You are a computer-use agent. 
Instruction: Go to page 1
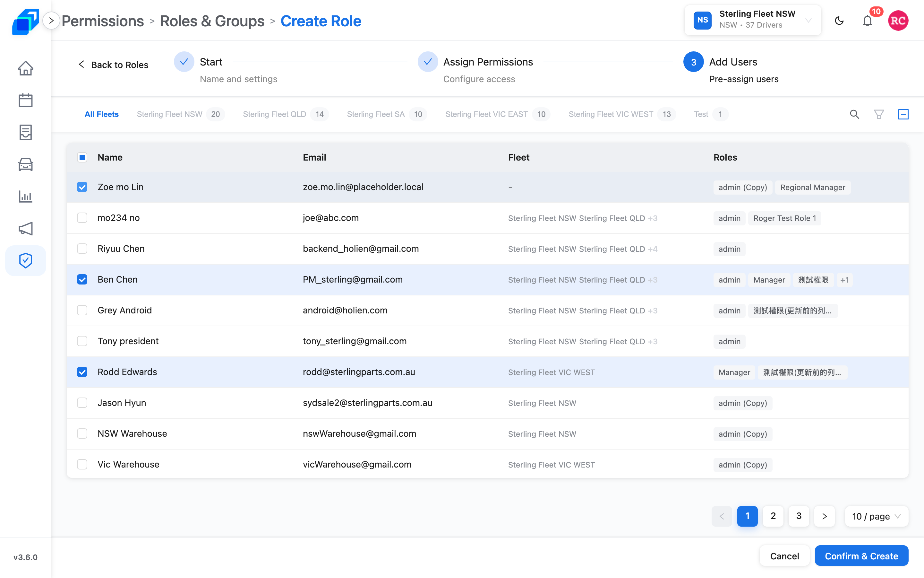click(747, 516)
